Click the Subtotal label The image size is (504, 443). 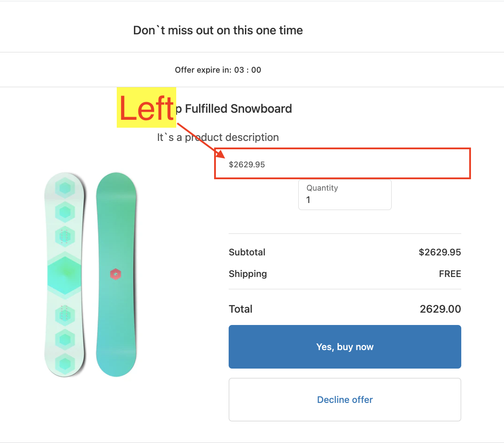pos(247,252)
